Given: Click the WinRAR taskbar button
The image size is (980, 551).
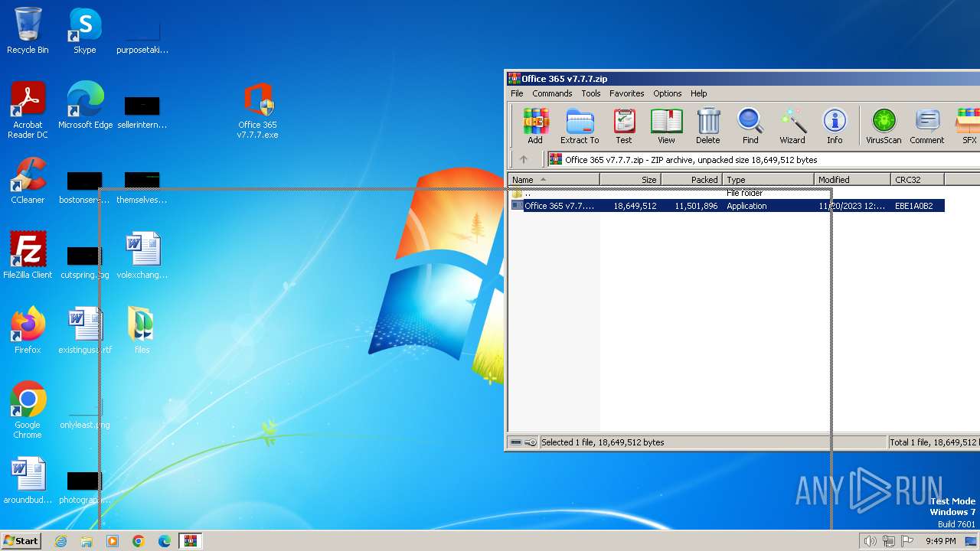Looking at the screenshot, I should pos(190,541).
